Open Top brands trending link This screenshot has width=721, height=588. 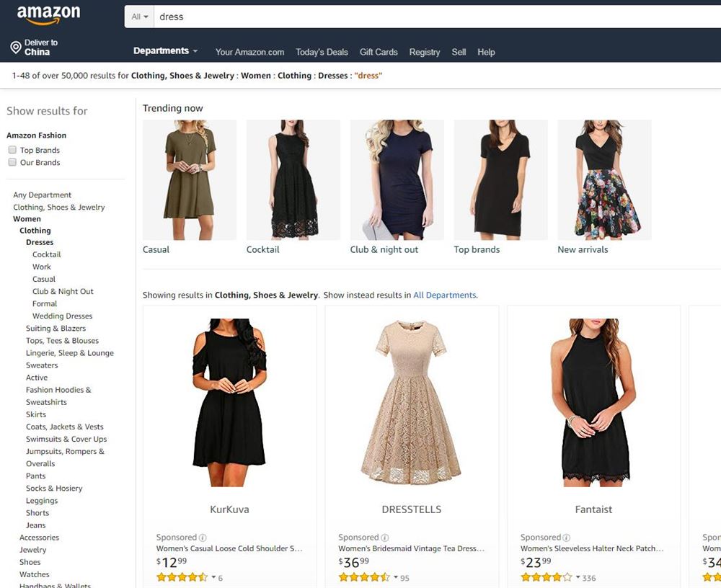coord(477,249)
